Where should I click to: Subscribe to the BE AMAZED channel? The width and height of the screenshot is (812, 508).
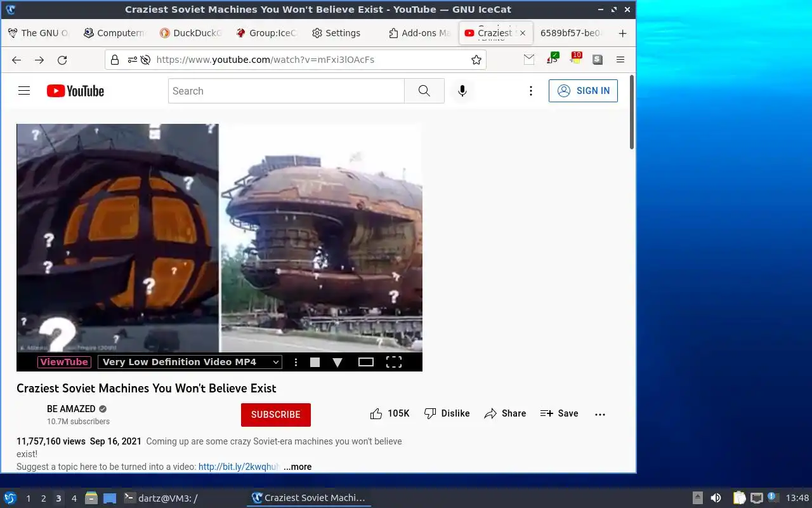276,415
